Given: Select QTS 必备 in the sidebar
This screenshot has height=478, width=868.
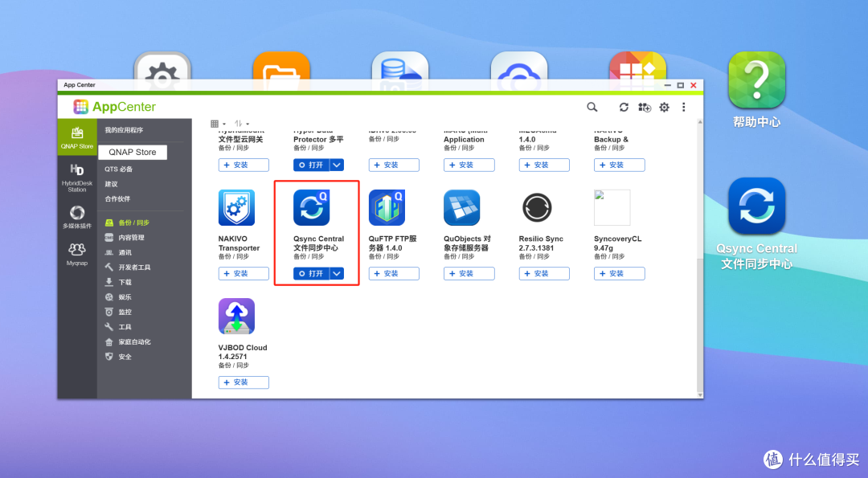Looking at the screenshot, I should [x=118, y=170].
